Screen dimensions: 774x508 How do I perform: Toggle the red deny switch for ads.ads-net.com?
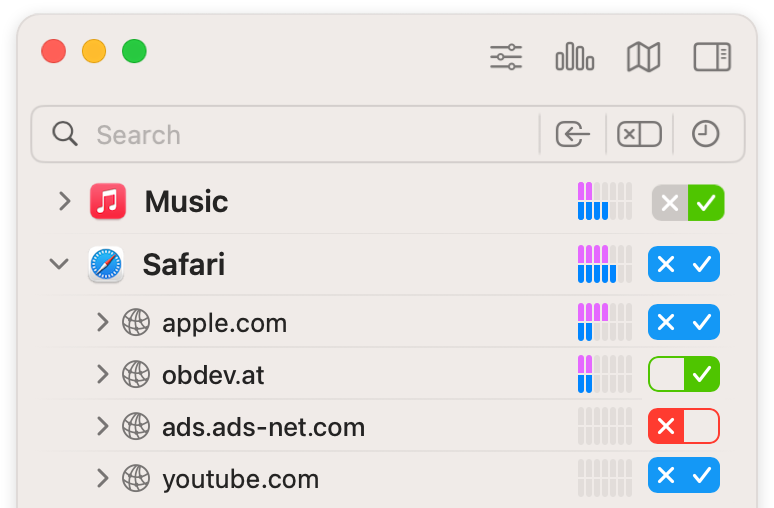coord(684,426)
